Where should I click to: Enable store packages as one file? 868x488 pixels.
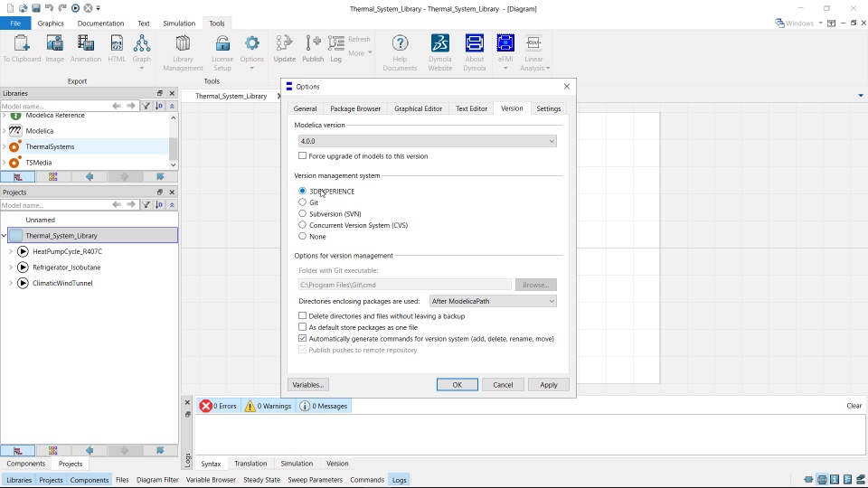302,327
